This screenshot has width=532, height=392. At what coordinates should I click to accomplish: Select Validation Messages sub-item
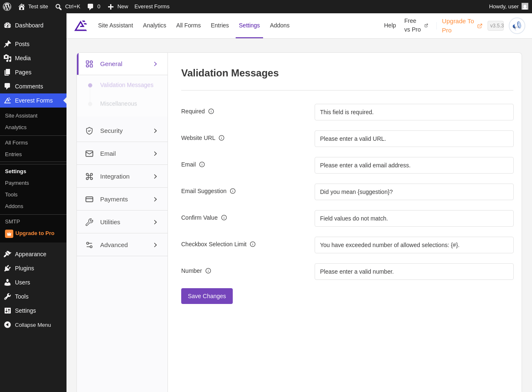coord(127,85)
